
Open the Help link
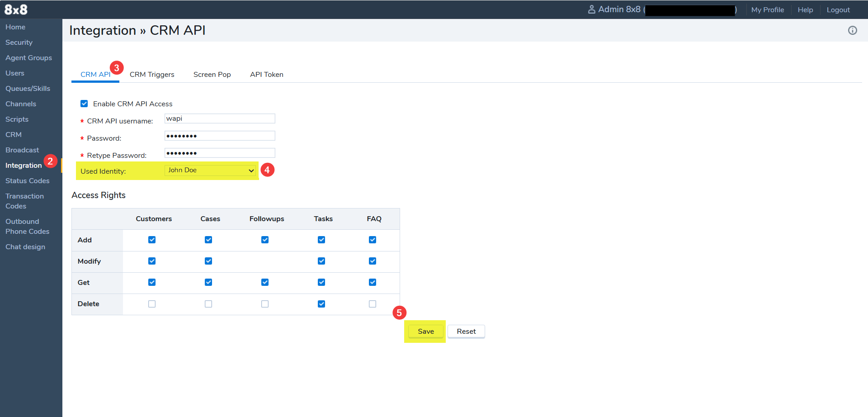click(805, 10)
